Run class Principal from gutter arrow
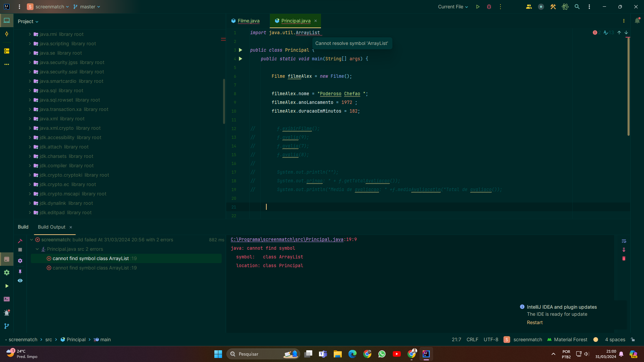Viewport: 644px width, 362px height. click(x=240, y=50)
